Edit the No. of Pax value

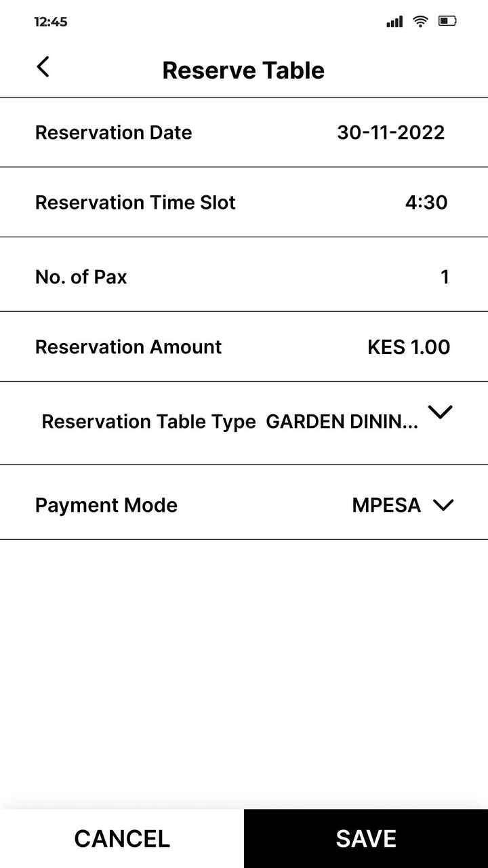click(445, 277)
